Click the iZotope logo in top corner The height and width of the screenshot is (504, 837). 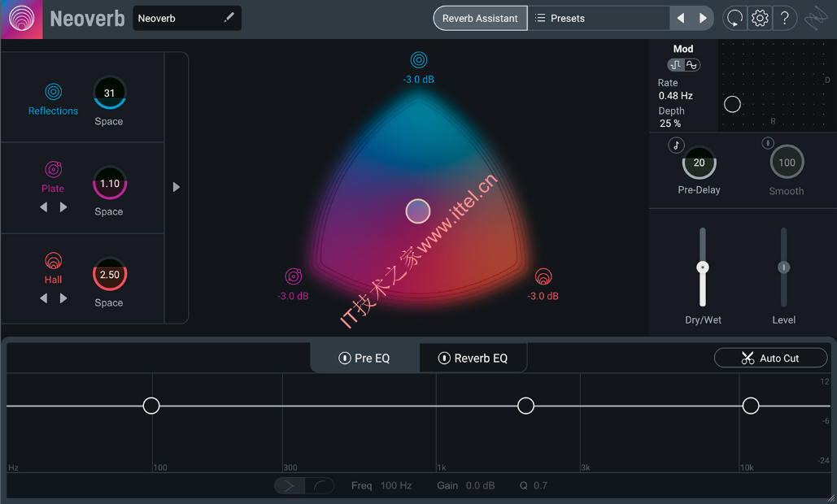tap(816, 20)
